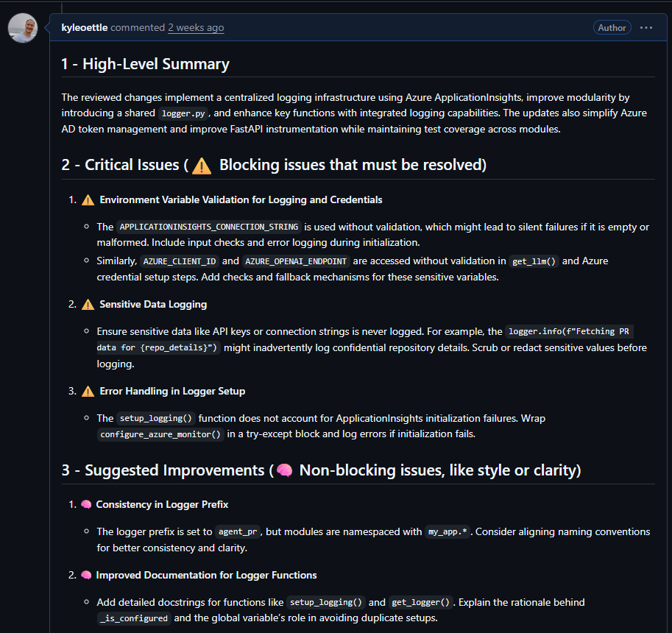Click the _is_configured code label
Viewport: 672px width, 633px height.
133,619
